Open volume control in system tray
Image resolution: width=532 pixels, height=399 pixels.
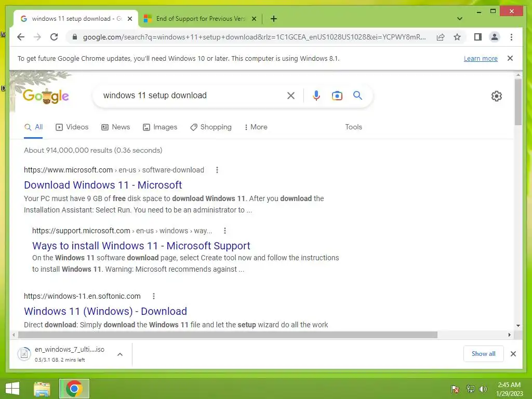[x=483, y=389]
